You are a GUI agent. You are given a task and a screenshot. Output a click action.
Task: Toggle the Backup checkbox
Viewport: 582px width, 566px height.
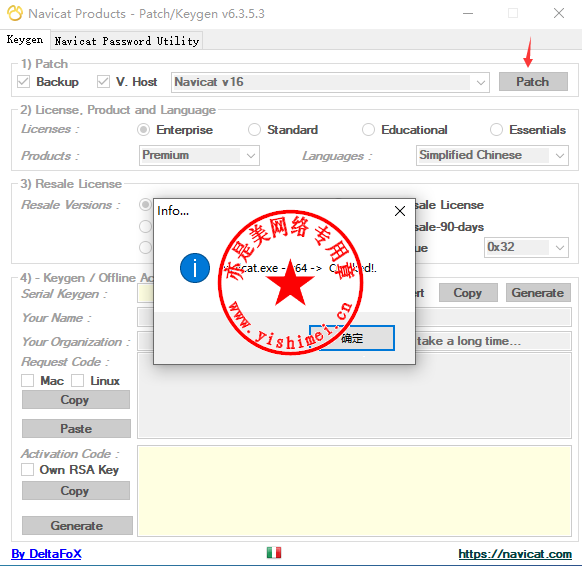[x=23, y=82]
